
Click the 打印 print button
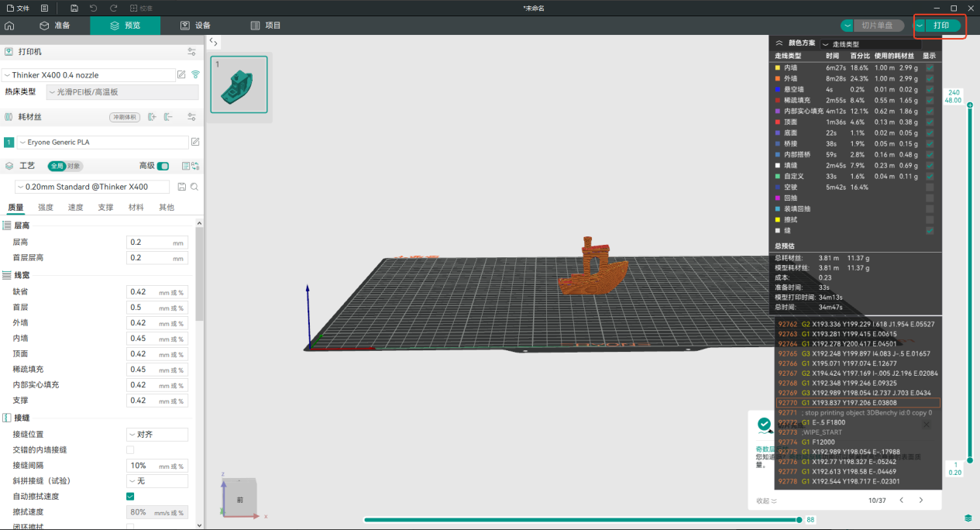(941, 26)
